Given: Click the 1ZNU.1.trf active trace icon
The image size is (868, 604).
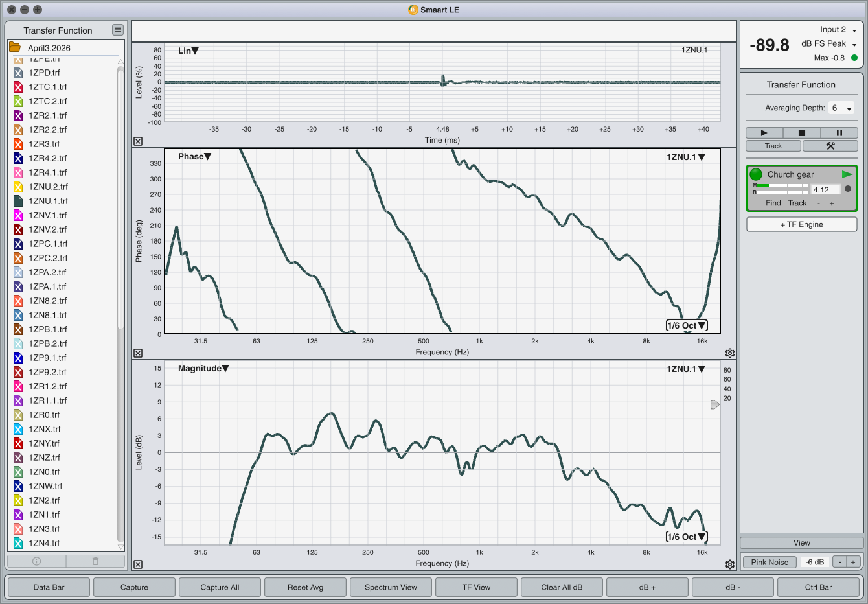Looking at the screenshot, I should pos(18,201).
